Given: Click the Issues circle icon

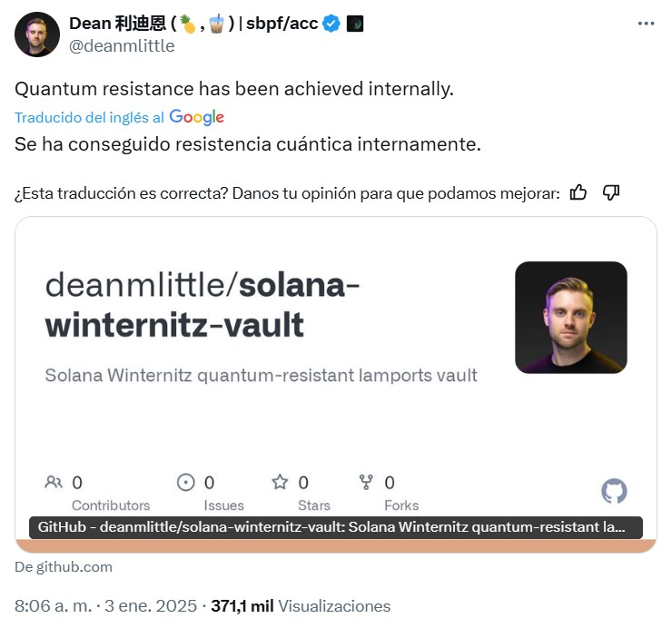Looking at the screenshot, I should [186, 482].
